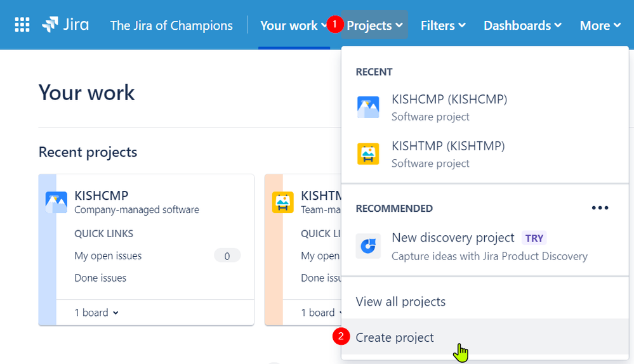Click the KISHTMP project avatar in the dropdown

tap(368, 154)
